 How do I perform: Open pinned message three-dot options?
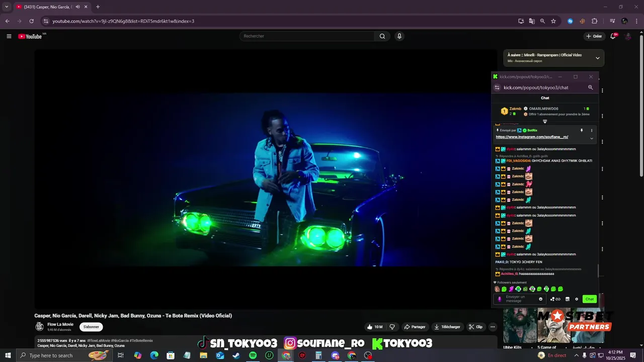[x=592, y=130]
